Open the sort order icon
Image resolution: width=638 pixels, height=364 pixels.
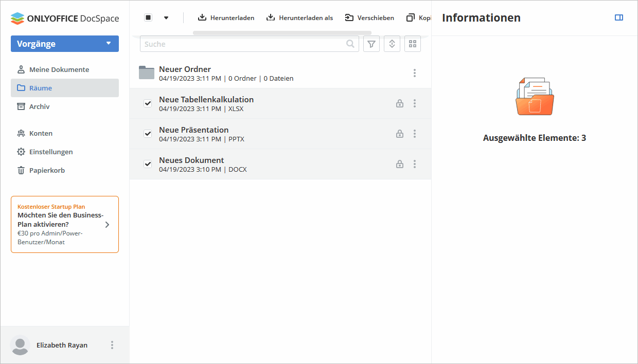click(x=392, y=44)
